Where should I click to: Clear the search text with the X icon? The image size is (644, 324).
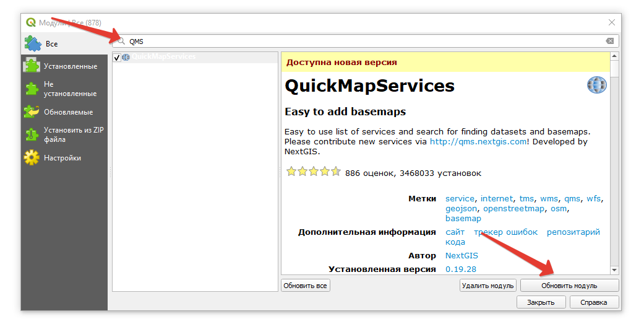tap(610, 41)
